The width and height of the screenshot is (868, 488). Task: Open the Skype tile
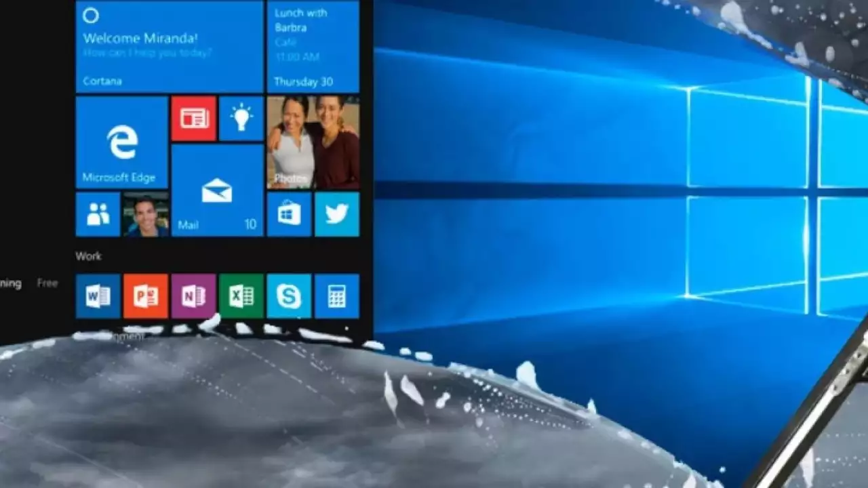click(x=290, y=296)
